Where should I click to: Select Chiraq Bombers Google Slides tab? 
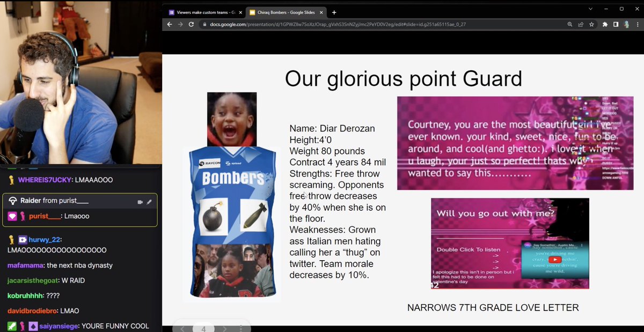click(x=287, y=12)
